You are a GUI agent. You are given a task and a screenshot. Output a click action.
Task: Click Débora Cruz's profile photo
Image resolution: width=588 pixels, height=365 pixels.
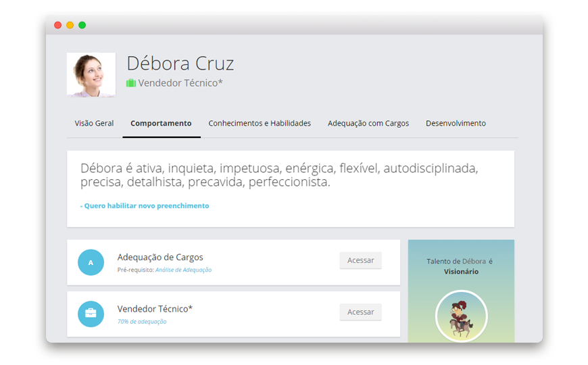(x=91, y=74)
